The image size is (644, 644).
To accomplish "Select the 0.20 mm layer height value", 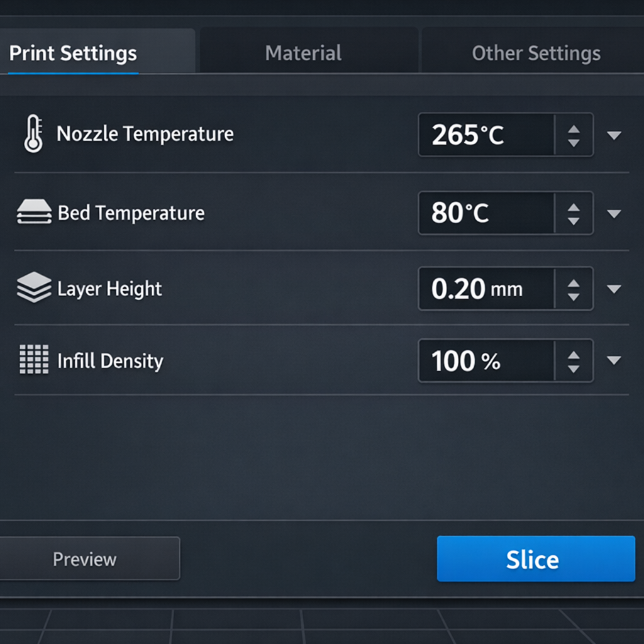I will coord(484,288).
